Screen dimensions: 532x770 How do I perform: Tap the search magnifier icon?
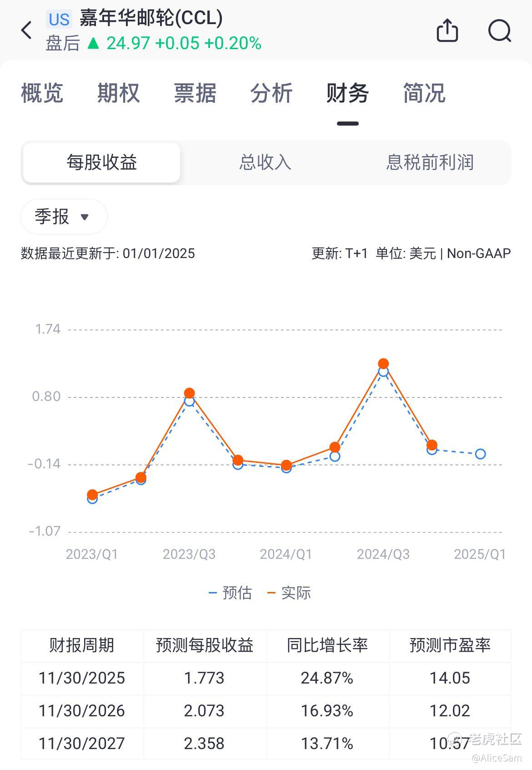(500, 30)
